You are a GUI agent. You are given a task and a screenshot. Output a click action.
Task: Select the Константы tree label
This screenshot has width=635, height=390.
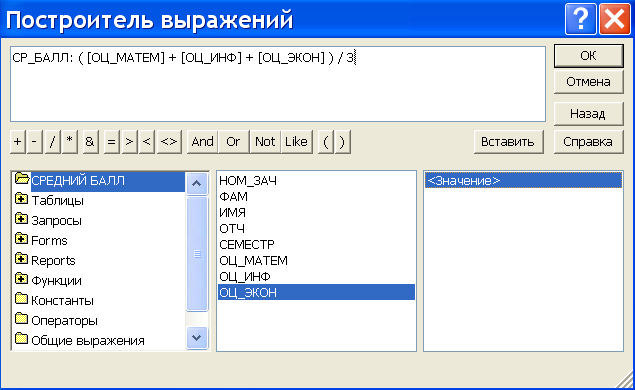(x=63, y=300)
